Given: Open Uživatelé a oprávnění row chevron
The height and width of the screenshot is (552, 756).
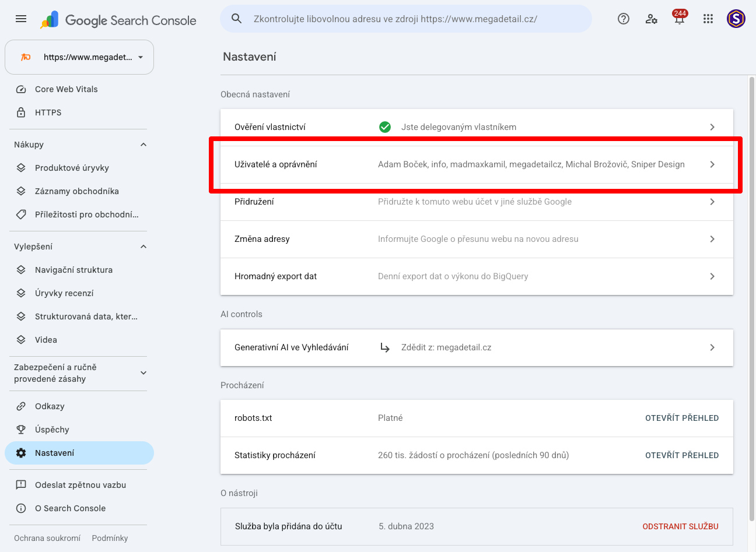Looking at the screenshot, I should tap(712, 164).
